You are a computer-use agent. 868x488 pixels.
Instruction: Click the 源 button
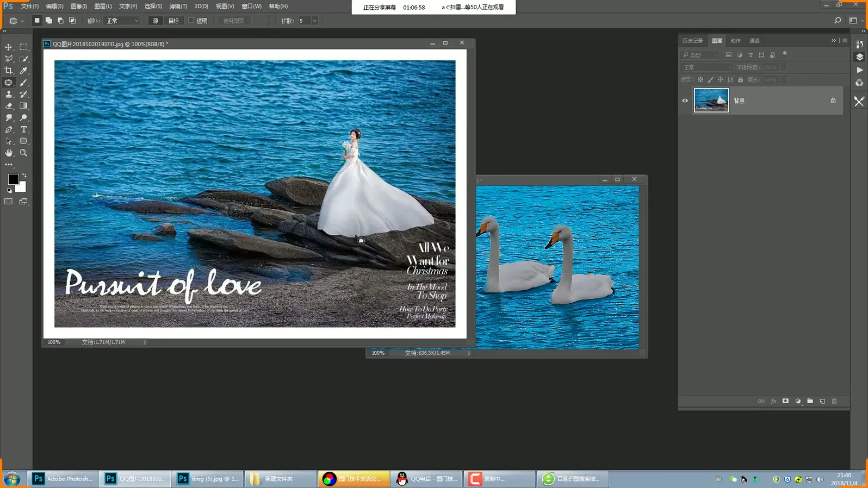[156, 21]
